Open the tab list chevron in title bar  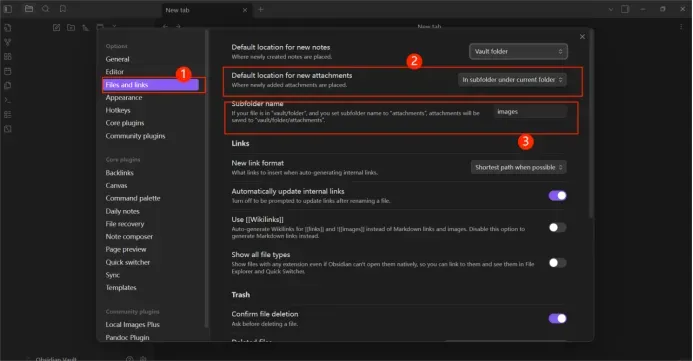click(x=611, y=9)
